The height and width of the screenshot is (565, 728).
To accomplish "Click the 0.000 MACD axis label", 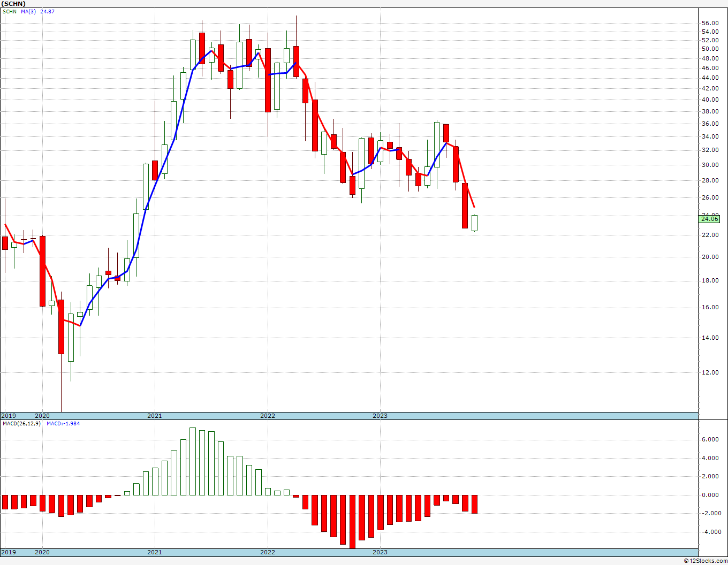I will pos(710,495).
